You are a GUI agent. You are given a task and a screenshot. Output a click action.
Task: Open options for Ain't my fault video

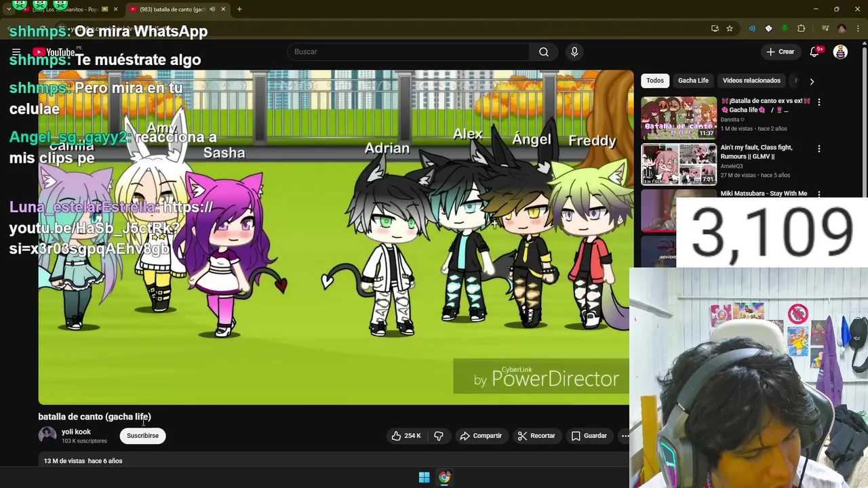[x=818, y=148]
